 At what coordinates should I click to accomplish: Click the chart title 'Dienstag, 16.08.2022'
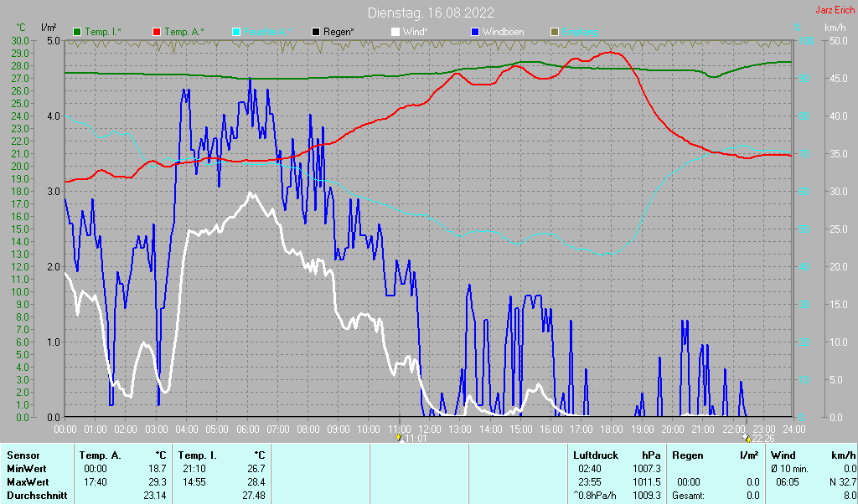tap(431, 13)
